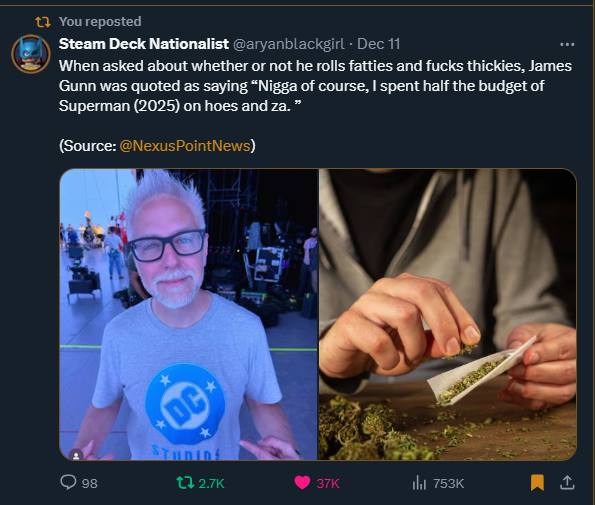The image size is (595, 505).
Task: Open left photo of man in DC shirt
Action: (189, 314)
